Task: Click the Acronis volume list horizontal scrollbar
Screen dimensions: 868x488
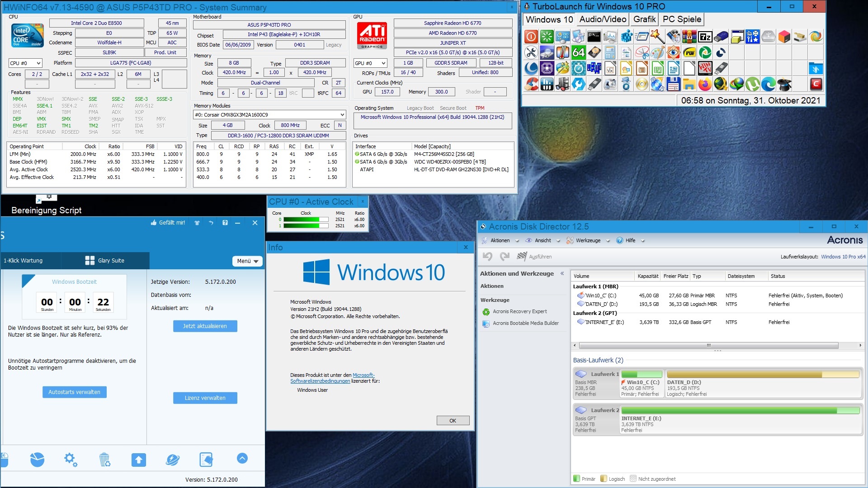Action: pyautogui.click(x=708, y=345)
